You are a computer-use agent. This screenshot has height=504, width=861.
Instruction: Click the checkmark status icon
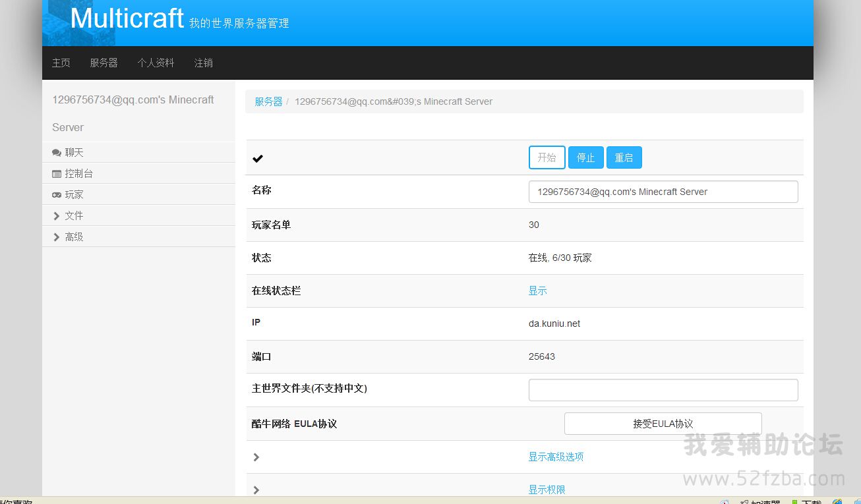coord(258,158)
